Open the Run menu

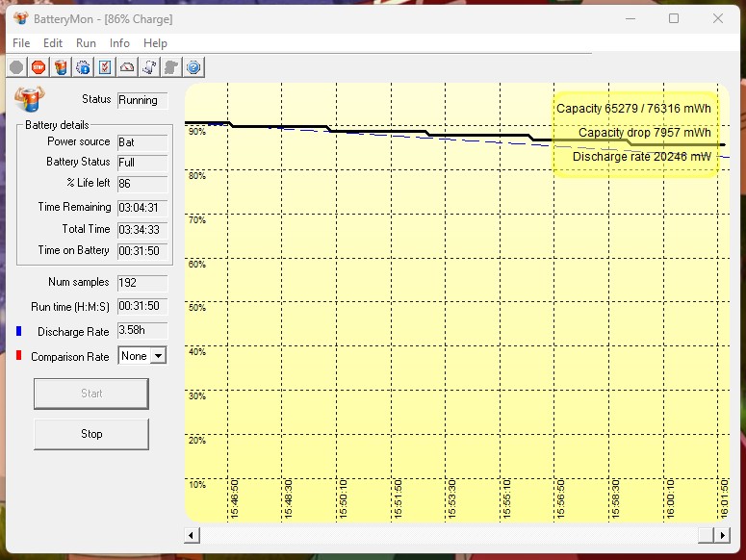click(x=86, y=43)
